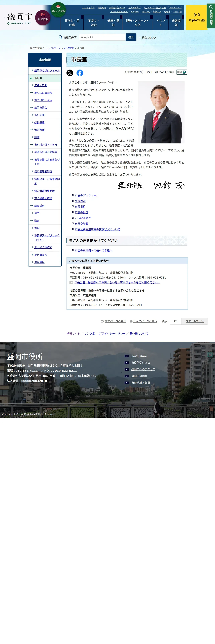Open 財政 sidebar item

point(37,137)
